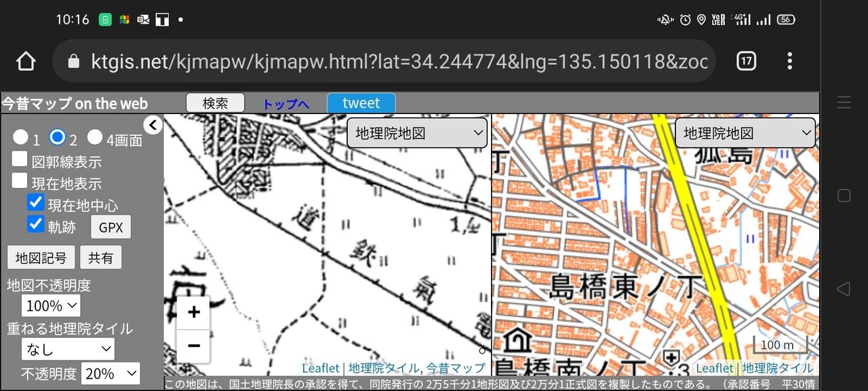Zoom out the map with minus

[x=194, y=346]
